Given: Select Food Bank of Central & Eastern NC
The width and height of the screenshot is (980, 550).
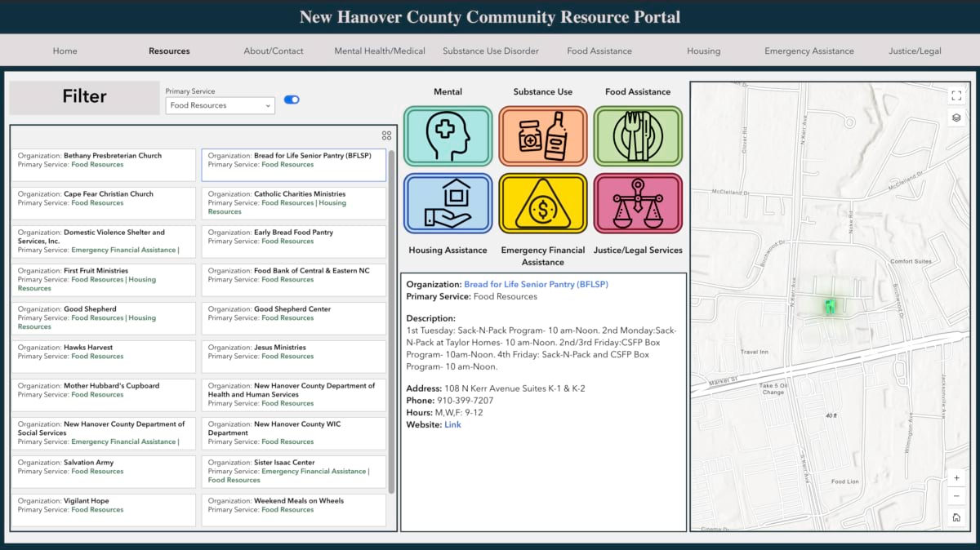Looking at the screenshot, I should pyautogui.click(x=294, y=280).
